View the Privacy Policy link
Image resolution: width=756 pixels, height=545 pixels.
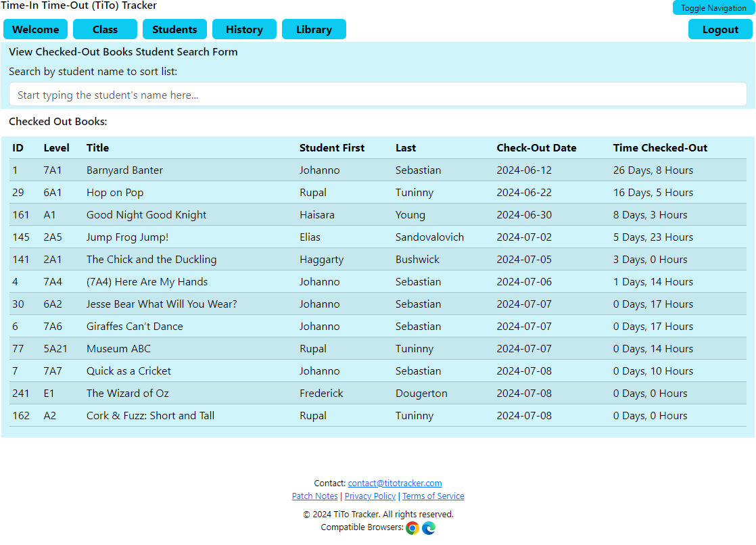[370, 496]
